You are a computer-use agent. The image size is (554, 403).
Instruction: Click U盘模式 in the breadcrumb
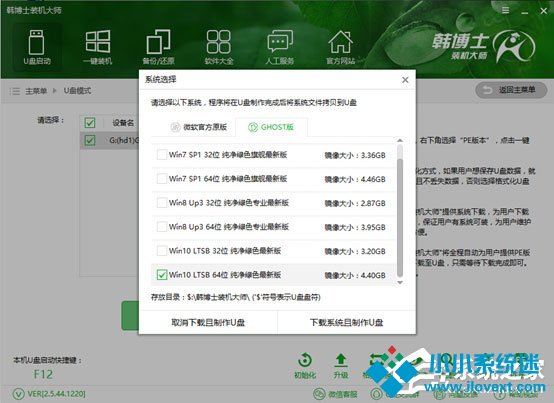pyautogui.click(x=77, y=91)
